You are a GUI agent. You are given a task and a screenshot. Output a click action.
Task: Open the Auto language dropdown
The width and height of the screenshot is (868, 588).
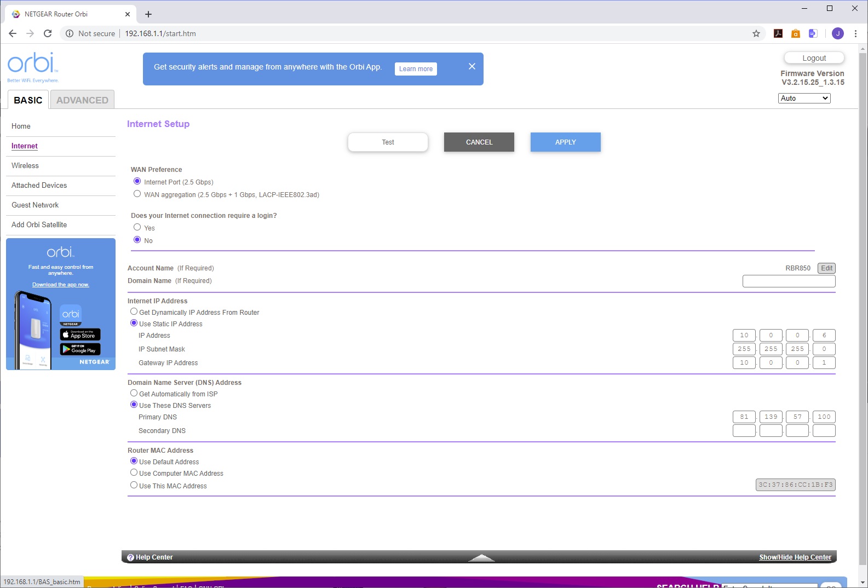click(x=804, y=98)
